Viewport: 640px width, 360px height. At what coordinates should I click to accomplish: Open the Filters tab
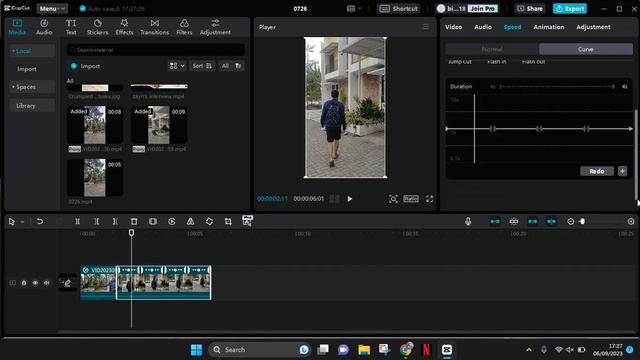tap(184, 27)
